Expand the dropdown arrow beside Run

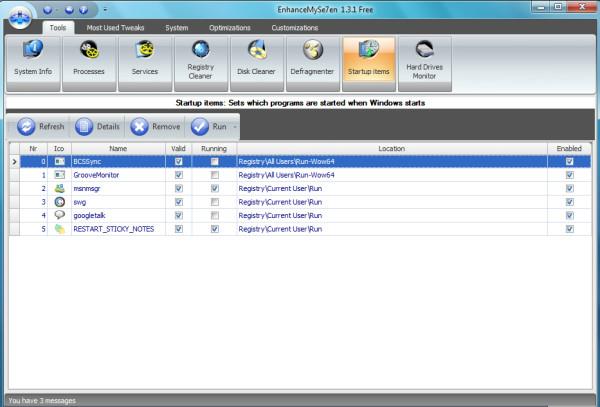[235, 127]
